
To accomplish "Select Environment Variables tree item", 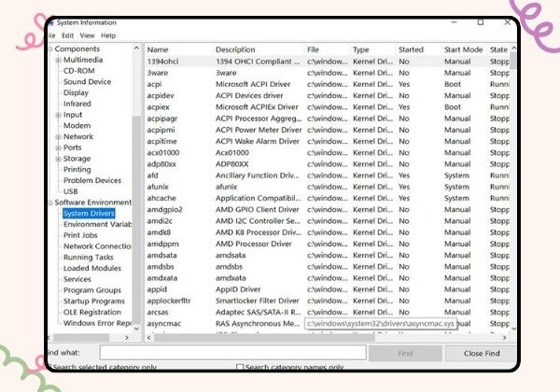I will [97, 225].
